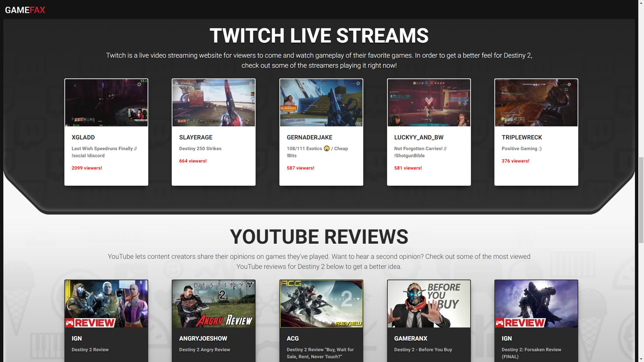644x362 pixels.
Task: Open LUCKYY_AND_BW stream thumbnail
Action: click(x=429, y=103)
